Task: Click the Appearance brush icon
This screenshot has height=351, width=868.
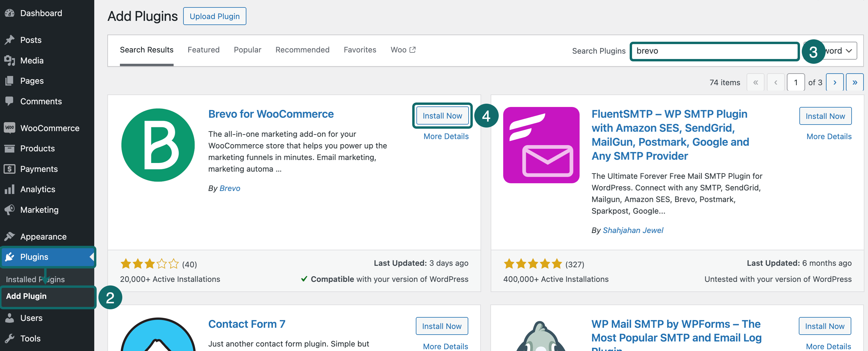Action: tap(10, 236)
